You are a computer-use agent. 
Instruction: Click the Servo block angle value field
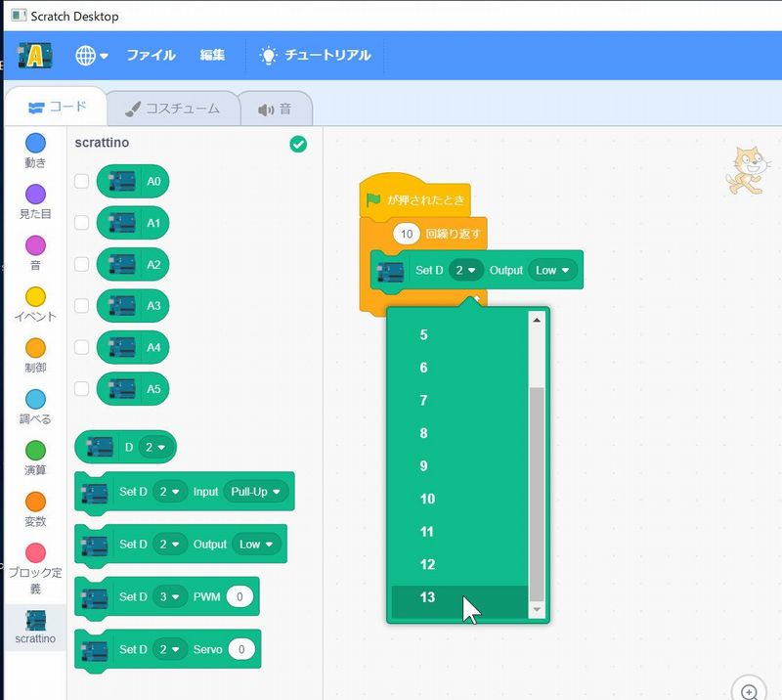(x=240, y=648)
